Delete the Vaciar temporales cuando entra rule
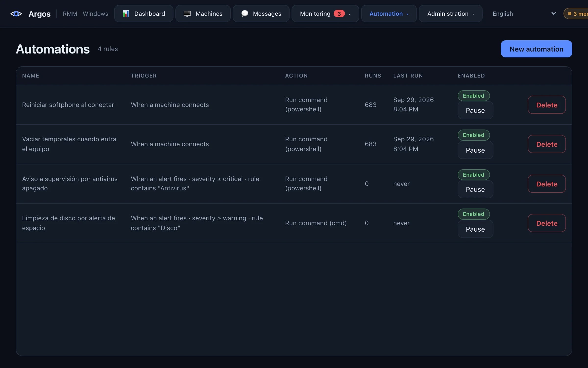This screenshot has width=588, height=368. (x=547, y=144)
